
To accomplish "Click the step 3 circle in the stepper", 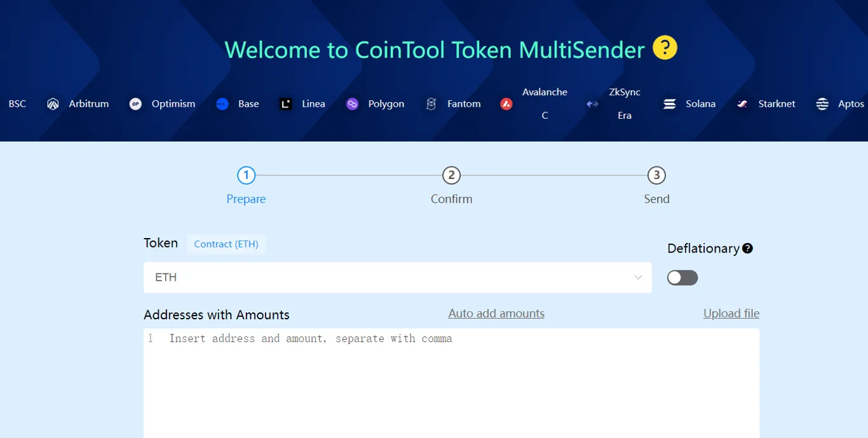I will point(656,175).
